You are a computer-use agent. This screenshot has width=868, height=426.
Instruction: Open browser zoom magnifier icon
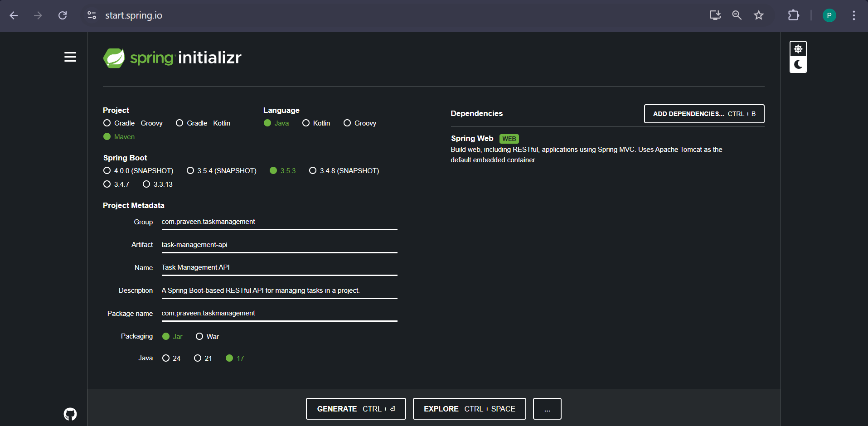click(737, 15)
